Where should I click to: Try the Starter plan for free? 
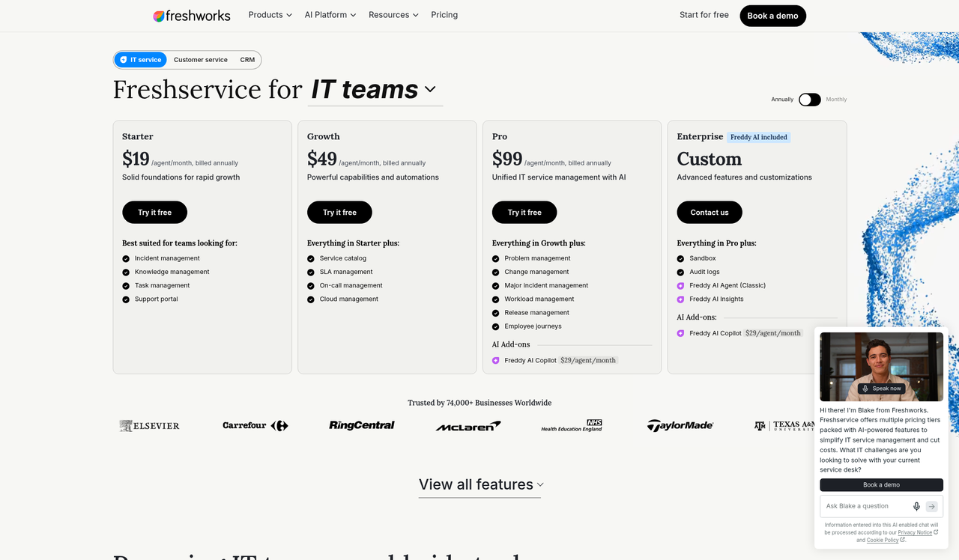pos(155,213)
